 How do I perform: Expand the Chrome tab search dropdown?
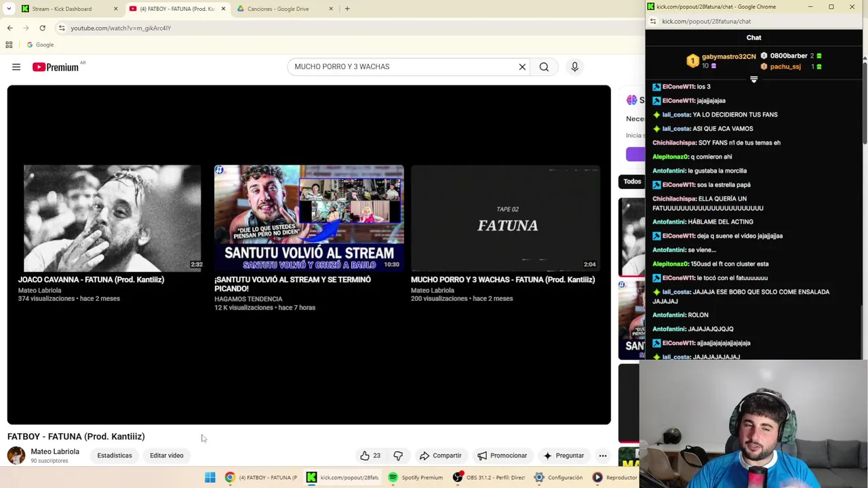pos(9,9)
